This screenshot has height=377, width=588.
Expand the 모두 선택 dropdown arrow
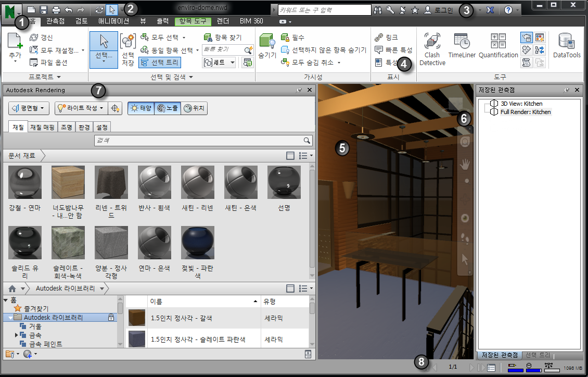pyautogui.click(x=184, y=37)
